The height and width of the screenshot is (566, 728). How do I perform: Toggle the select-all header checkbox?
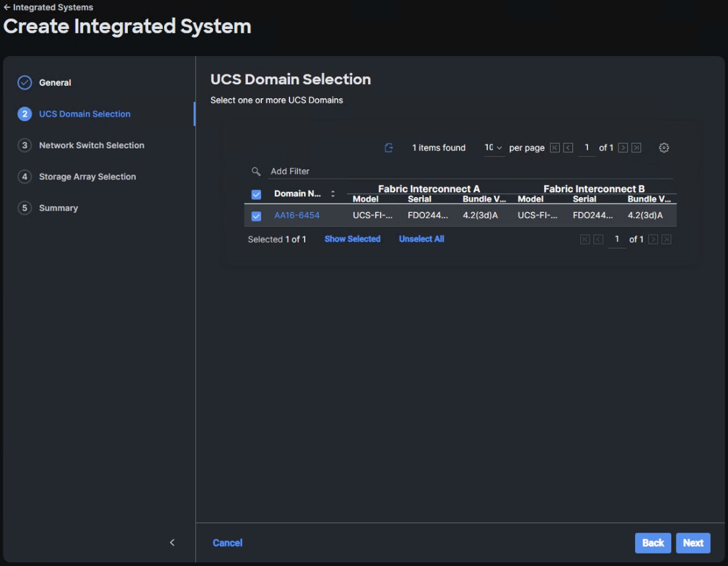pyautogui.click(x=257, y=194)
